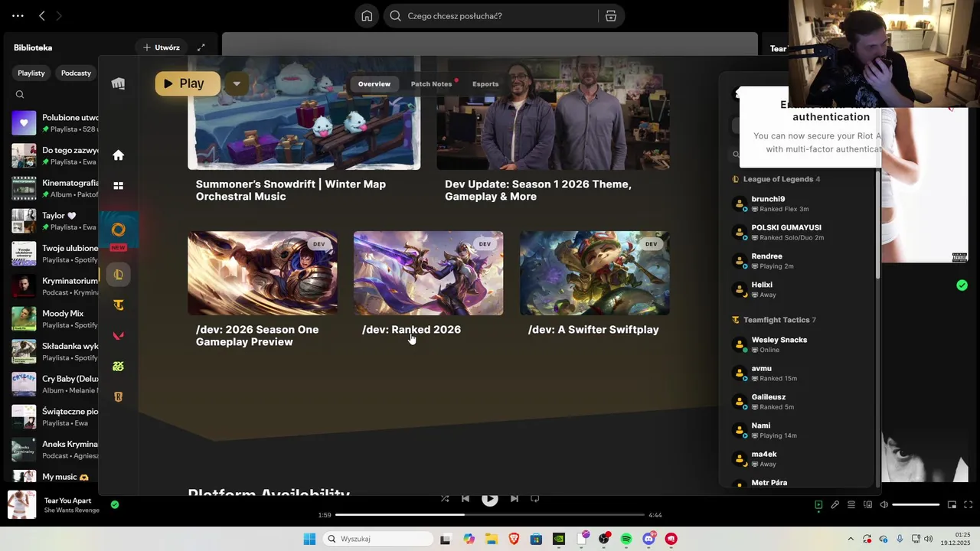This screenshot has width=980, height=551.
Task: Select Legends of Runeterra sidebar icon
Action: click(118, 397)
